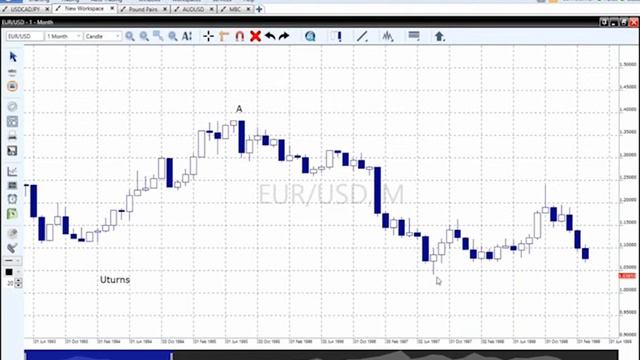This screenshot has height=360, width=640.
Task: Toggle the red magnet snap tool
Action: point(240,36)
